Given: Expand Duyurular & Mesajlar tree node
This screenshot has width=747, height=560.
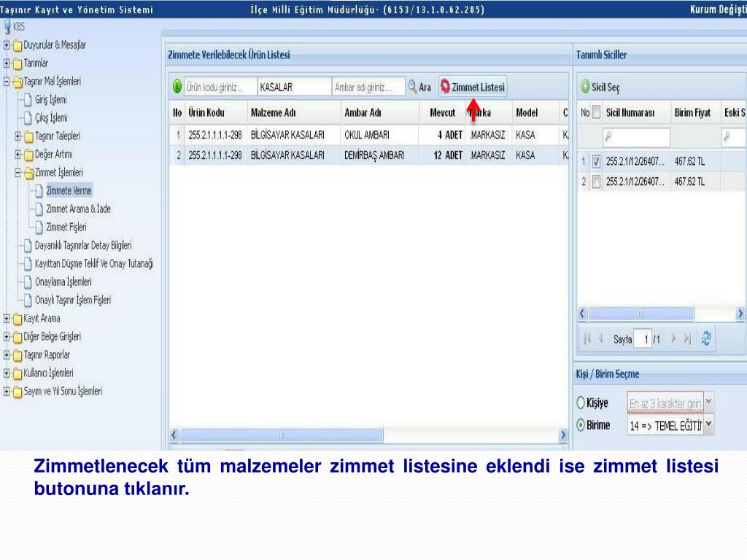Looking at the screenshot, I should tap(7, 45).
